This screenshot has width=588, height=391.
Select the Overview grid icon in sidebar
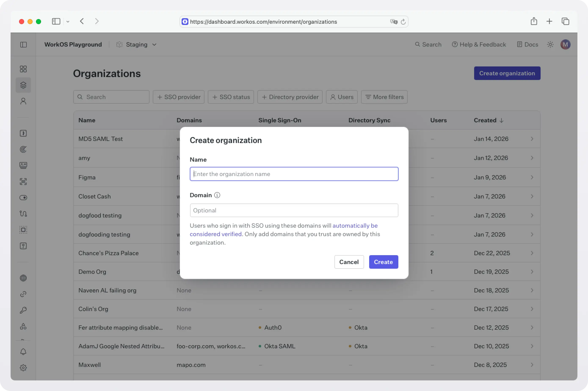point(23,69)
